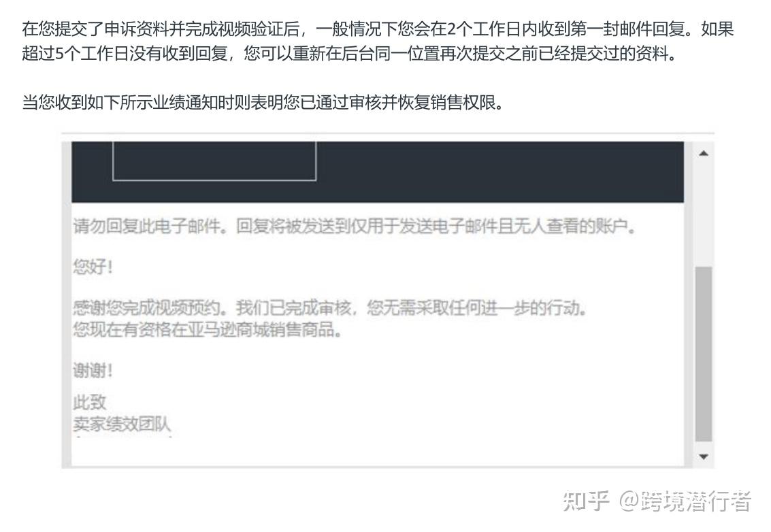Click the embedded email screenshot image

(x=387, y=304)
